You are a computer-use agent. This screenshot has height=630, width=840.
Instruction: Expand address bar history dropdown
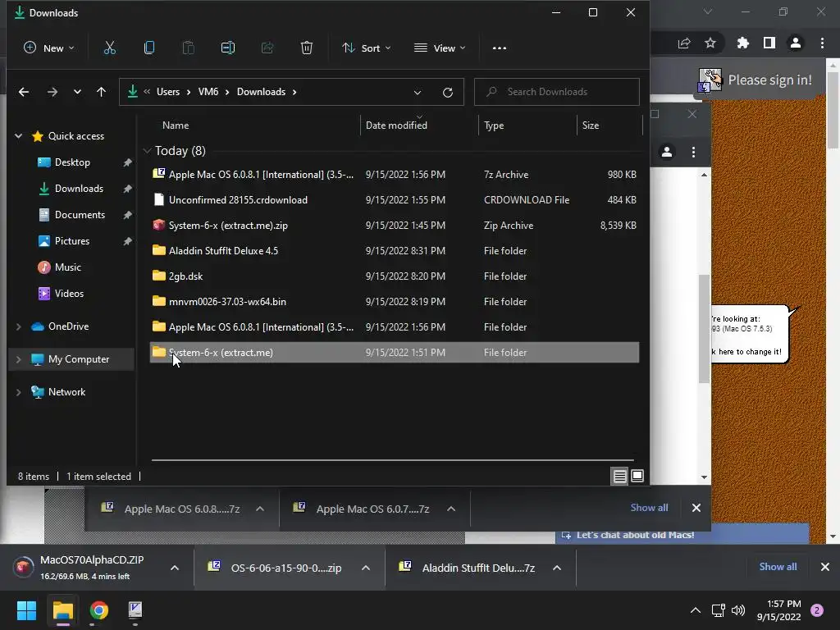418,92
